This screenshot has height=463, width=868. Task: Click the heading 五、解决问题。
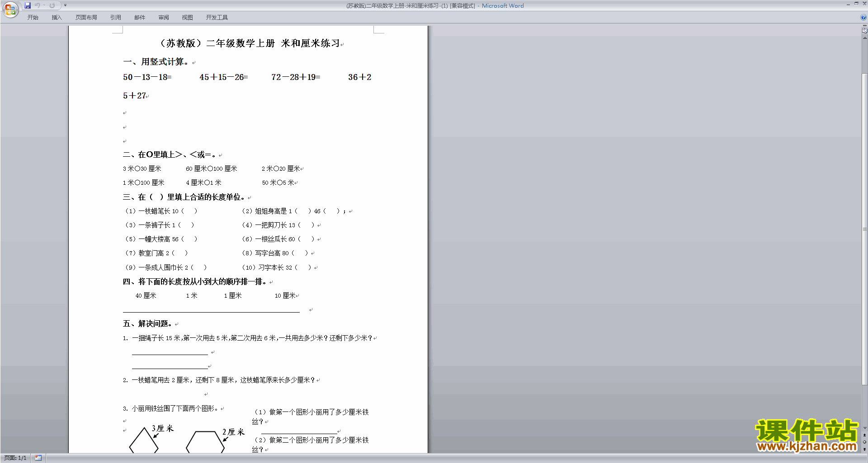(x=148, y=323)
